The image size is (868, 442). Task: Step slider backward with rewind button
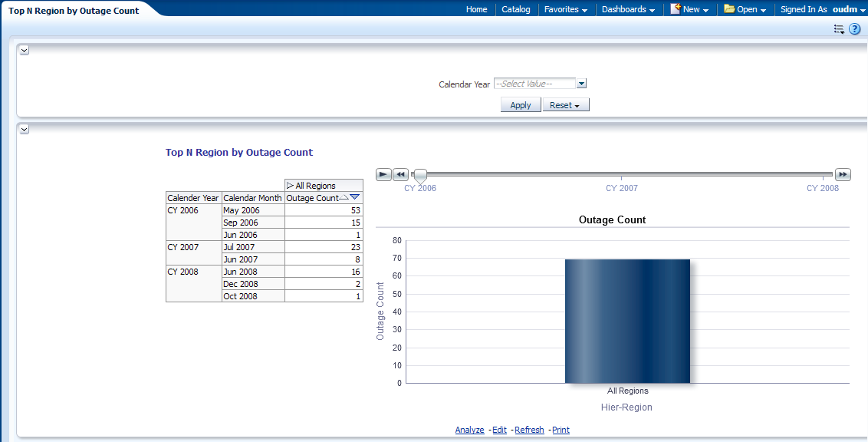pyautogui.click(x=400, y=174)
